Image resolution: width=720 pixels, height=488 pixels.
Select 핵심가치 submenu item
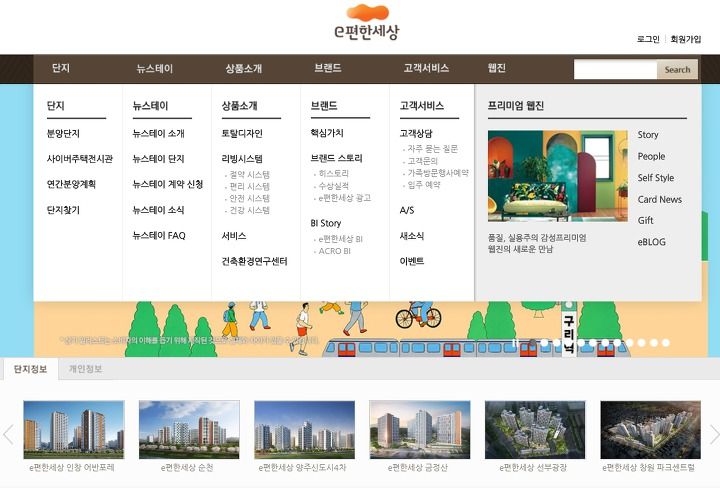pos(327,133)
